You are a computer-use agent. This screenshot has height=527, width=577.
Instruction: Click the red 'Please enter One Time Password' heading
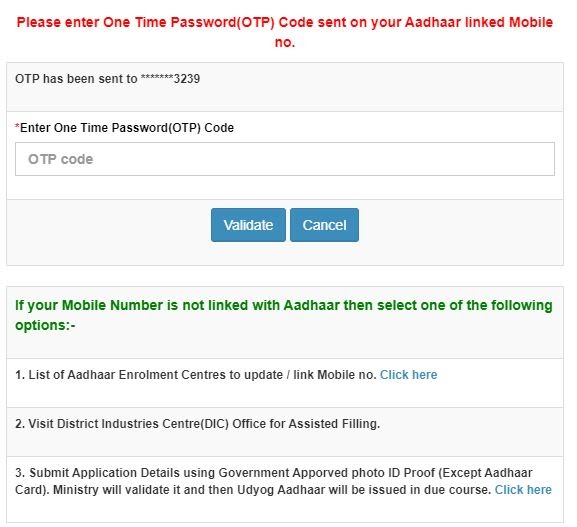(x=285, y=32)
